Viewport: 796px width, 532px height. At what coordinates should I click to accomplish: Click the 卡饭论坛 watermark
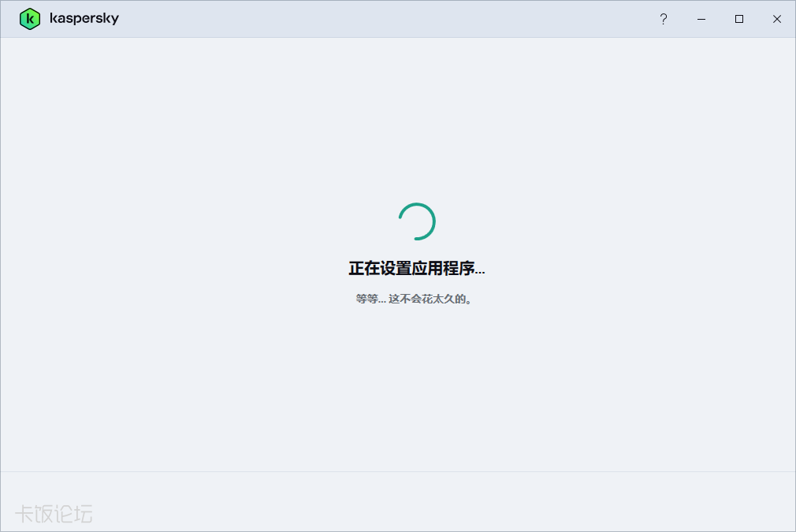coord(54,515)
